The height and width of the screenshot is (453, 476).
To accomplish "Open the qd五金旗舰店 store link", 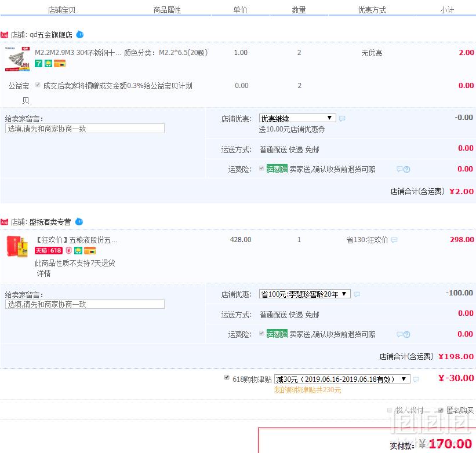I will point(51,35).
